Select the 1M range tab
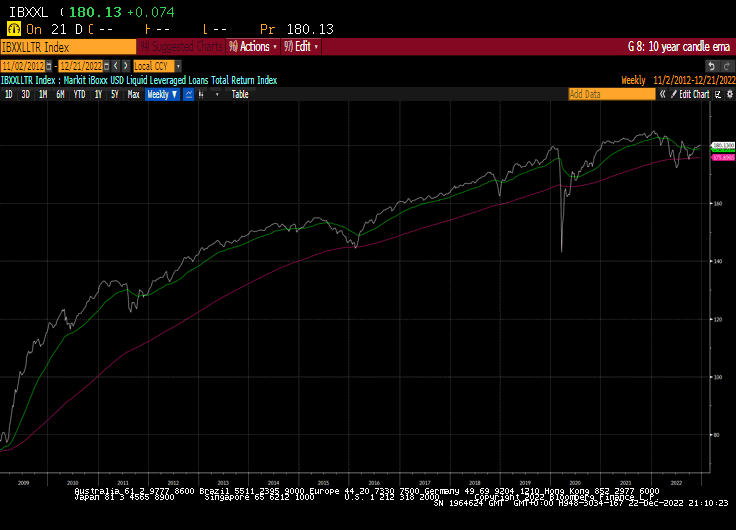736x530 pixels. tap(43, 94)
